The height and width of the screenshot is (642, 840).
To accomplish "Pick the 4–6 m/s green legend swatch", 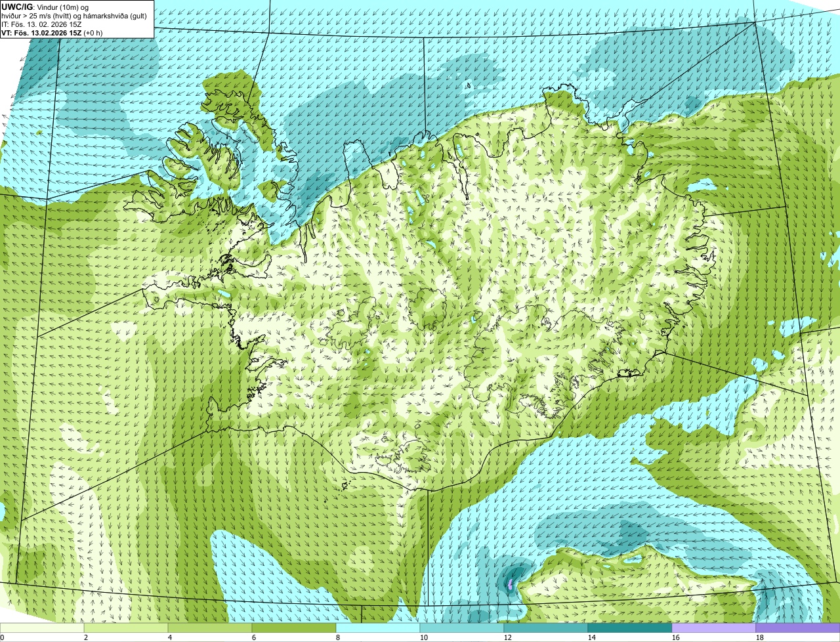I will click(x=210, y=628).
